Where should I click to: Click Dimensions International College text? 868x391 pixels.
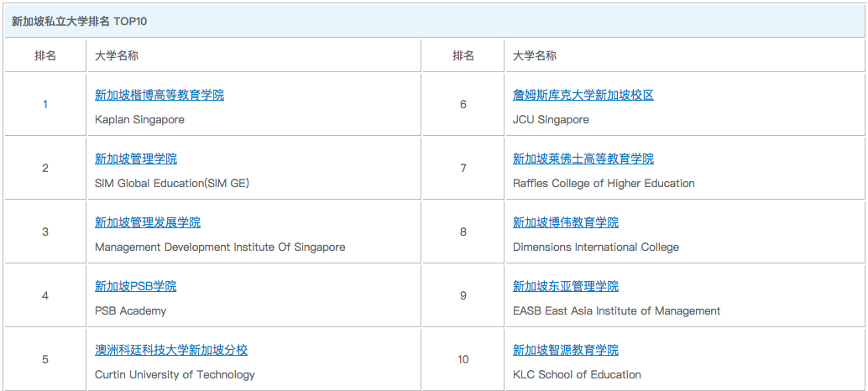pos(596,247)
